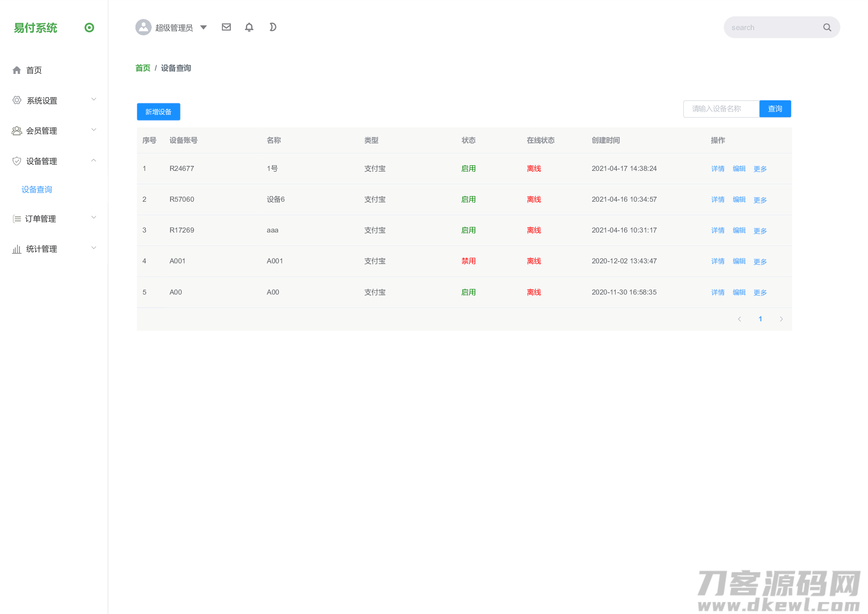Click the 统计管理 bar chart icon
Viewport: 868px width, 614px height.
pyautogui.click(x=17, y=249)
